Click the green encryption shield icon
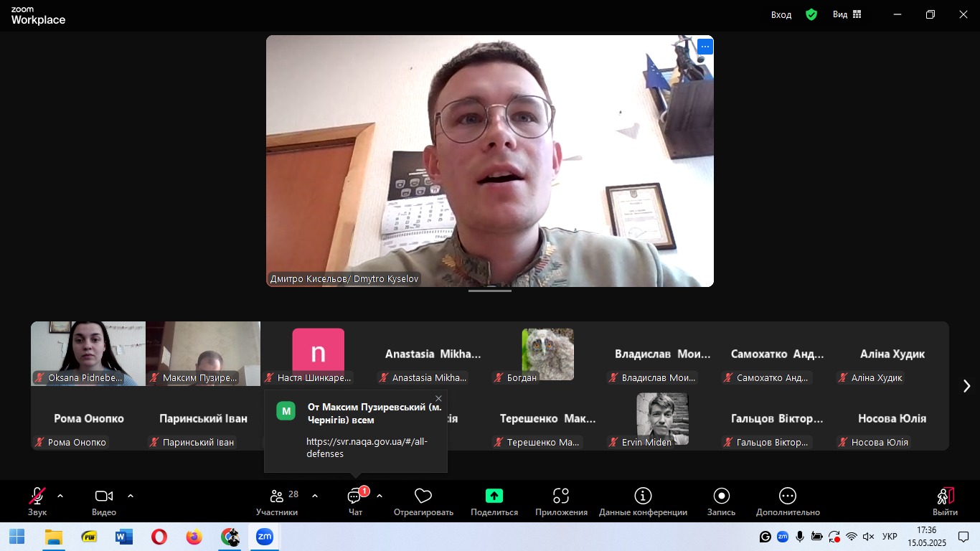The width and height of the screenshot is (980, 551). (811, 14)
